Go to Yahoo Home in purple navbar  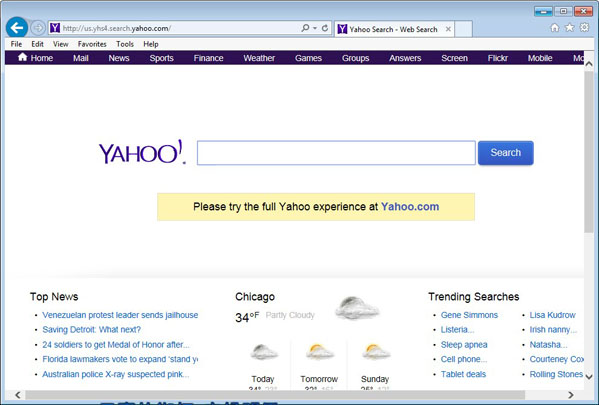pos(36,58)
